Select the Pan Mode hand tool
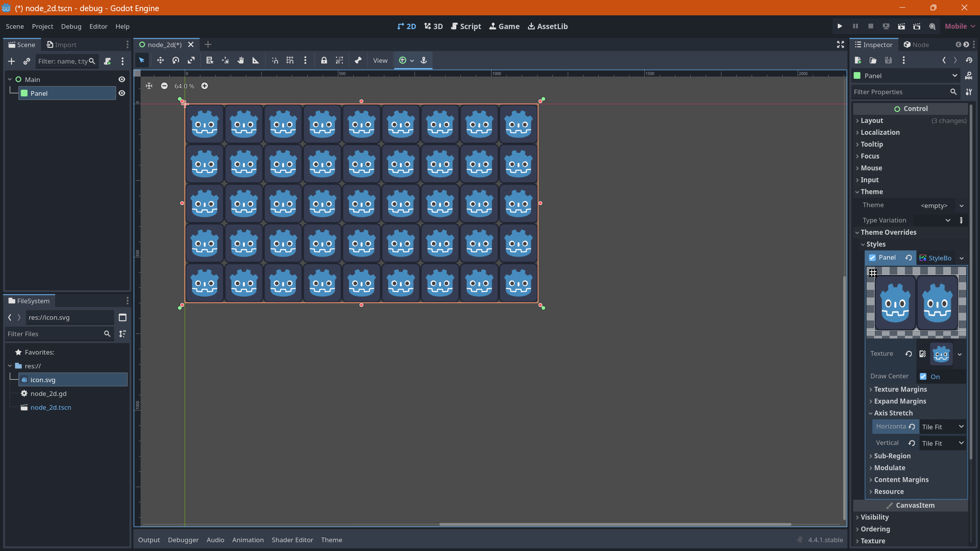 point(241,60)
